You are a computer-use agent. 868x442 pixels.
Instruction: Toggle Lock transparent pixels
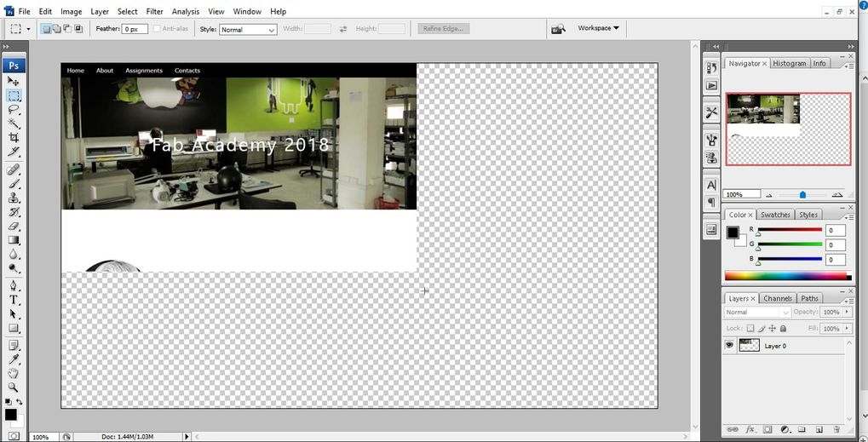pyautogui.click(x=750, y=329)
